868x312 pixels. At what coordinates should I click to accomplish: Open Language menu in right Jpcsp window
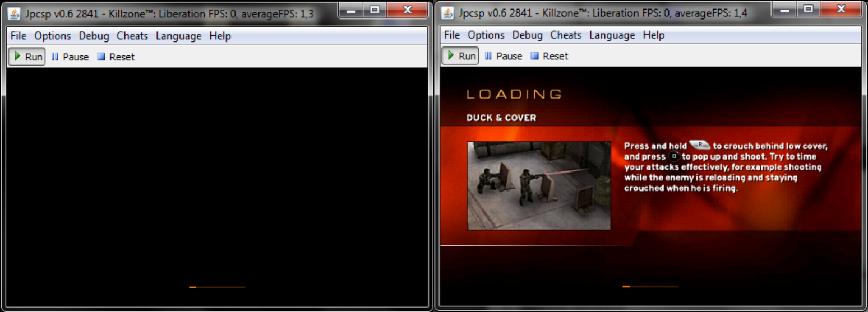[612, 35]
